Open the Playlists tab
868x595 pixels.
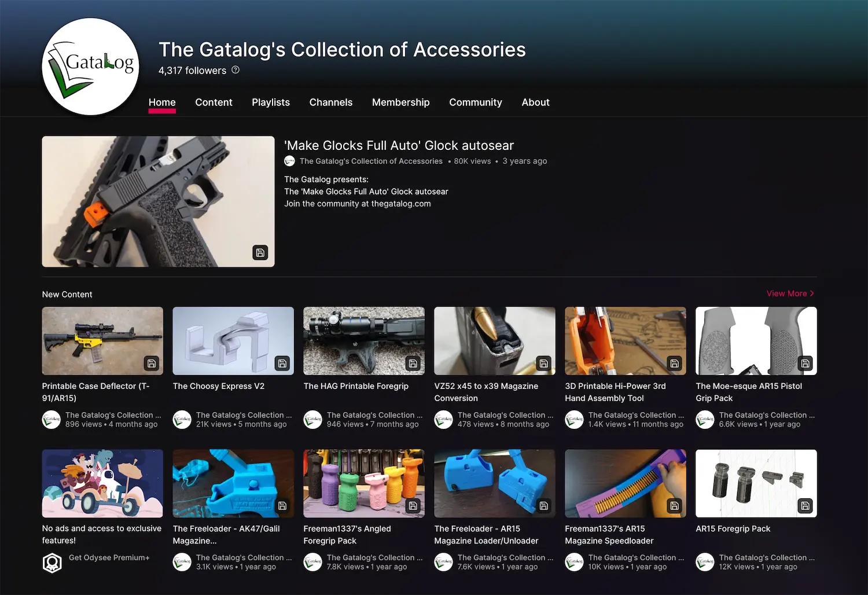tap(271, 102)
